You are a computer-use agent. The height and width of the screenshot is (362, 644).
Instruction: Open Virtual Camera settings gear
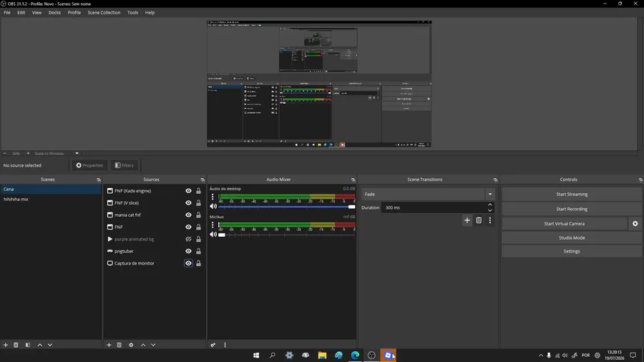(x=635, y=224)
